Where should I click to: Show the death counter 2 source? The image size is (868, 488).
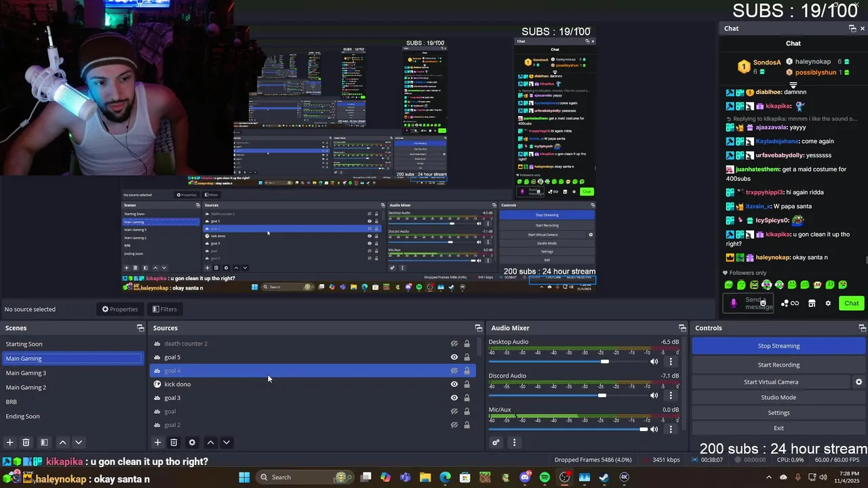tap(454, 344)
